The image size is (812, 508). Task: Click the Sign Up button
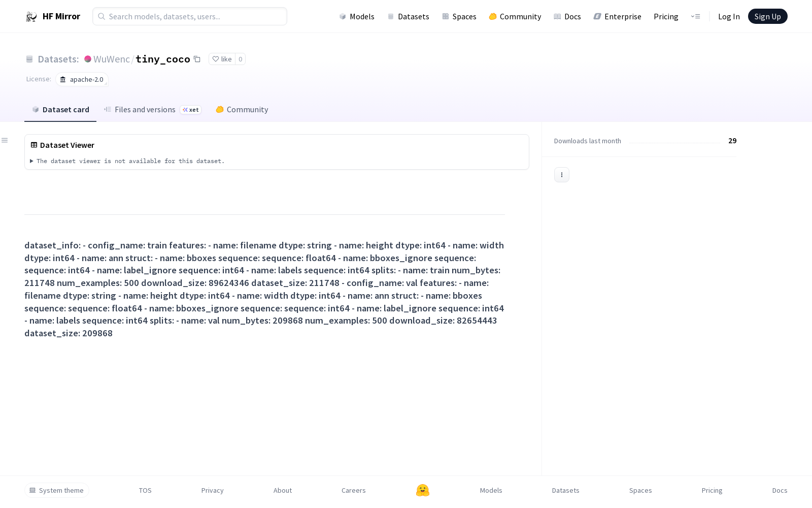(767, 17)
